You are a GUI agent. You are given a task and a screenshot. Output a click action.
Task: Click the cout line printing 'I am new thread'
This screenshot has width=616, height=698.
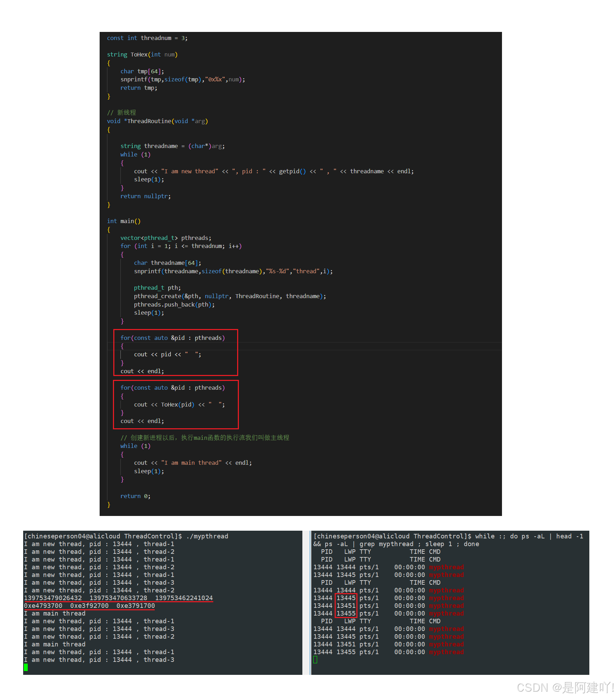click(x=274, y=171)
